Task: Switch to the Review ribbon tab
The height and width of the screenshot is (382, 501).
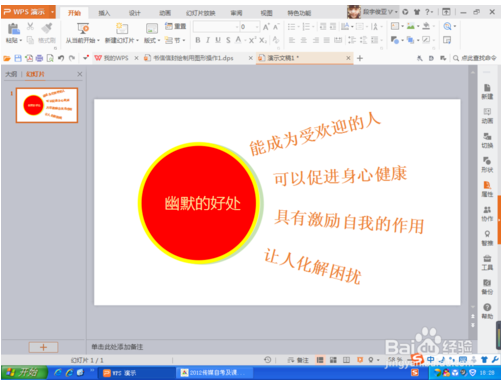Action: 236,13
